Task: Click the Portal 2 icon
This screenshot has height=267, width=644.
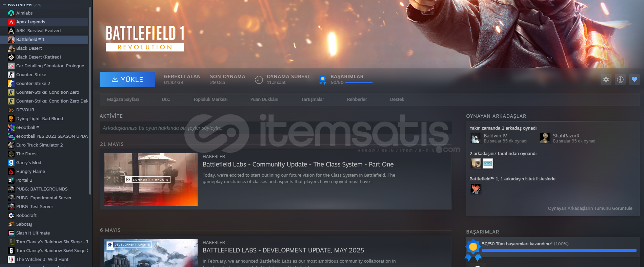Action: tap(11, 180)
